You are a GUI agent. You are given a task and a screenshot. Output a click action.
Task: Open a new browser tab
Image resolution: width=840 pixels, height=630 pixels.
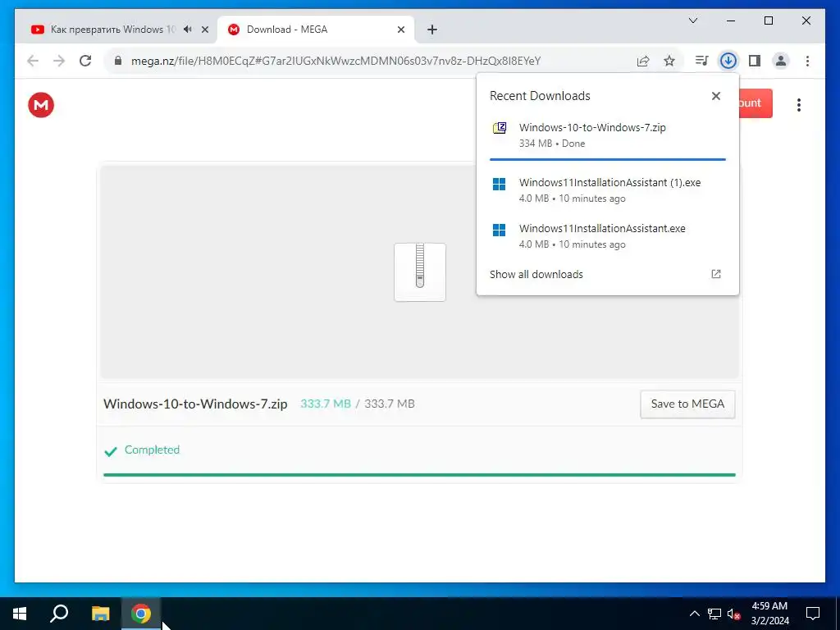(x=432, y=30)
